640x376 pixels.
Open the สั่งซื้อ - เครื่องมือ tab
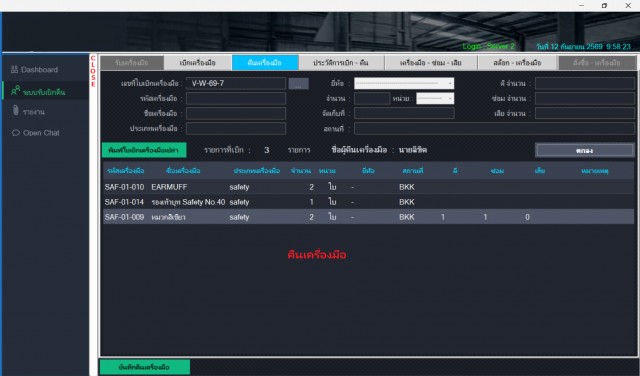pyautogui.click(x=597, y=63)
